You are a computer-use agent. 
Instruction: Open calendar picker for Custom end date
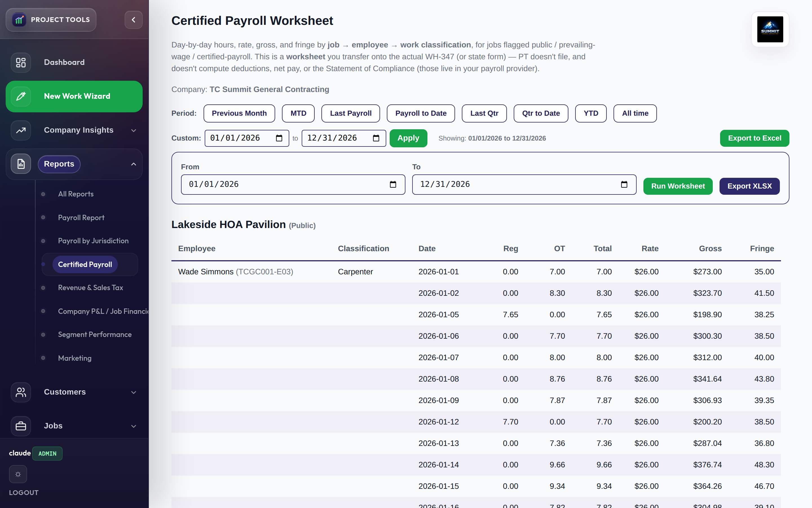pos(376,138)
